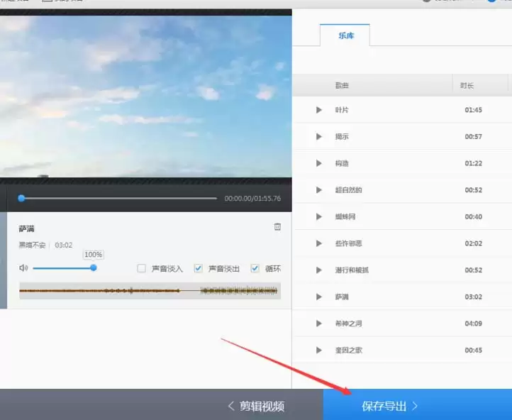Click the video progress bar handle
Screen dimensions: 512x420
[x=21, y=198]
